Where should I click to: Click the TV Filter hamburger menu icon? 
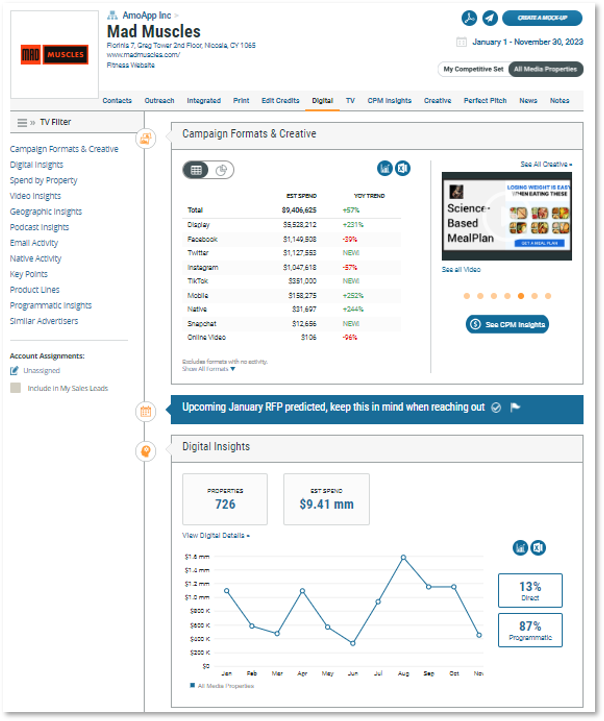coord(22,123)
